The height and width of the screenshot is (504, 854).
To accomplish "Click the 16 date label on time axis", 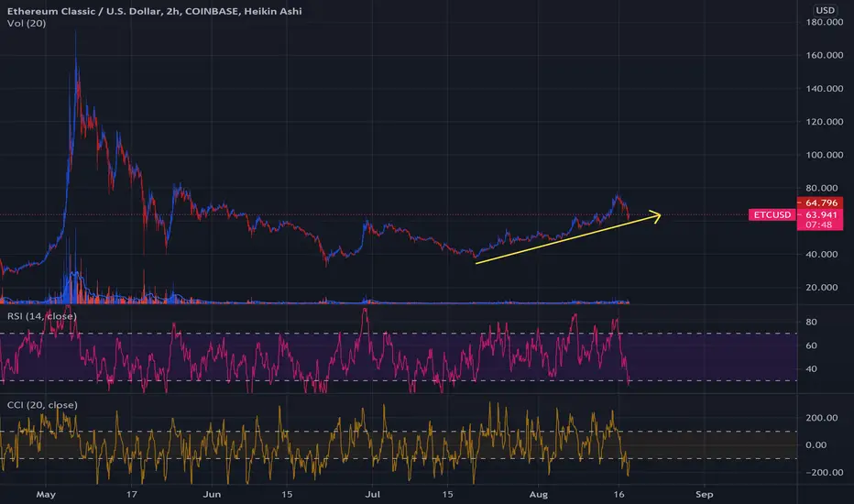I will tap(619, 495).
